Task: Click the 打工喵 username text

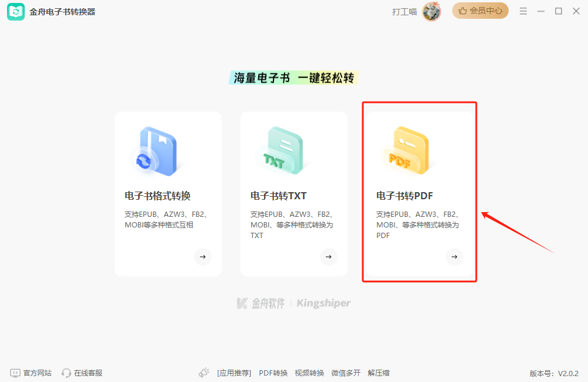Action: tap(405, 12)
